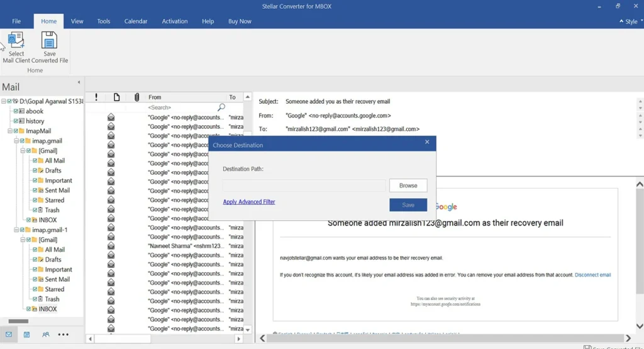
Task: Sort by the document type column header
Action: (116, 97)
